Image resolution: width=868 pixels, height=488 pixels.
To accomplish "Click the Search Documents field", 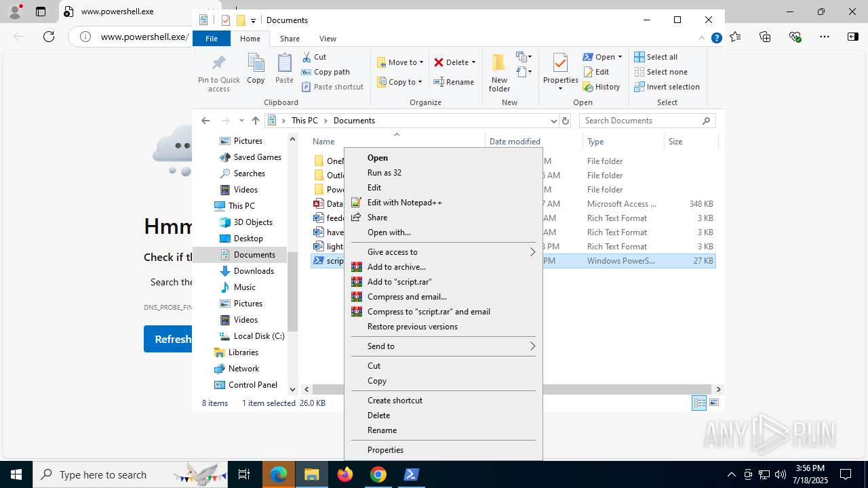I will click(x=648, y=121).
